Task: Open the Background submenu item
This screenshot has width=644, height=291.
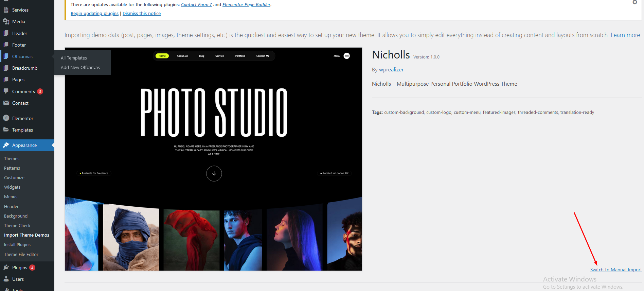Action: click(x=16, y=216)
